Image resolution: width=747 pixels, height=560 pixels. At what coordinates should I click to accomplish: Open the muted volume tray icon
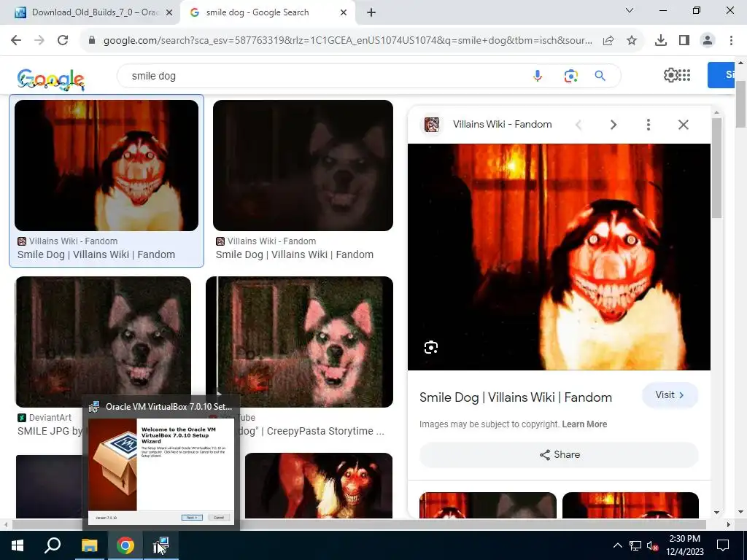[x=652, y=545]
